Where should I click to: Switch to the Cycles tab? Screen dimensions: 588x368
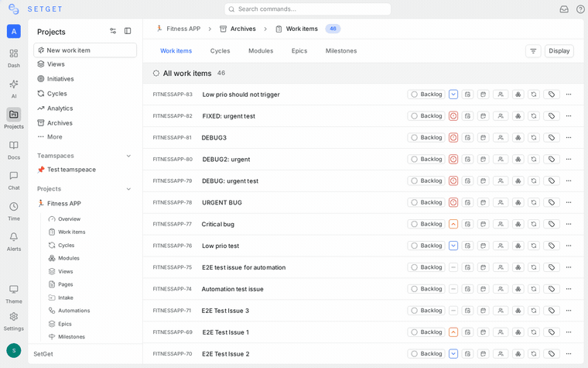coord(220,51)
